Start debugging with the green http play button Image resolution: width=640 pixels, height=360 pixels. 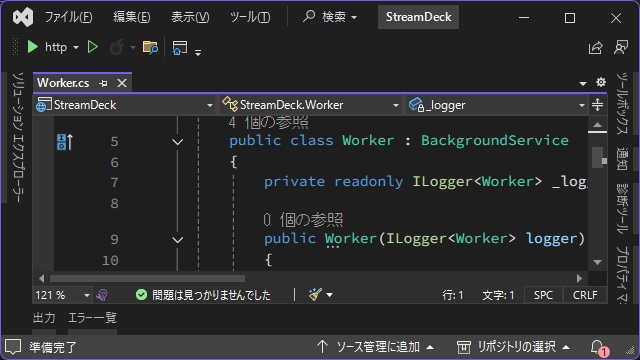pyautogui.click(x=33, y=47)
